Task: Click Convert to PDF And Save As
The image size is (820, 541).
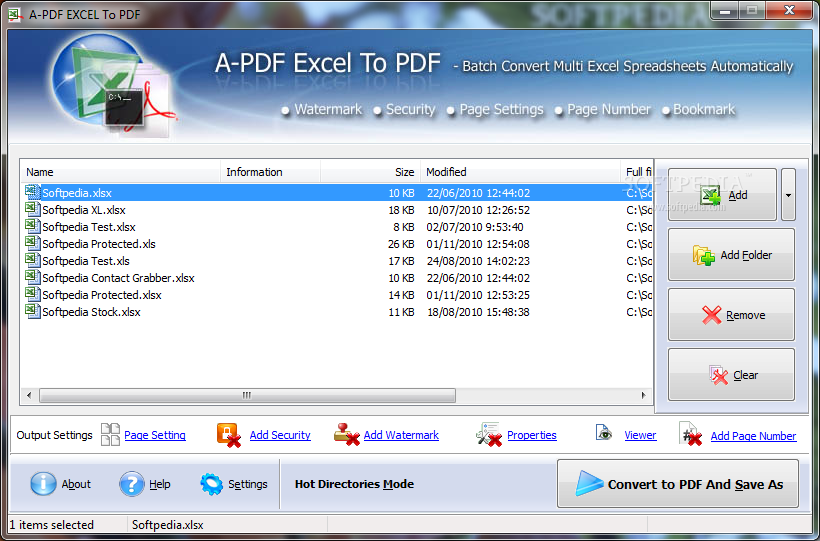Action: (678, 483)
